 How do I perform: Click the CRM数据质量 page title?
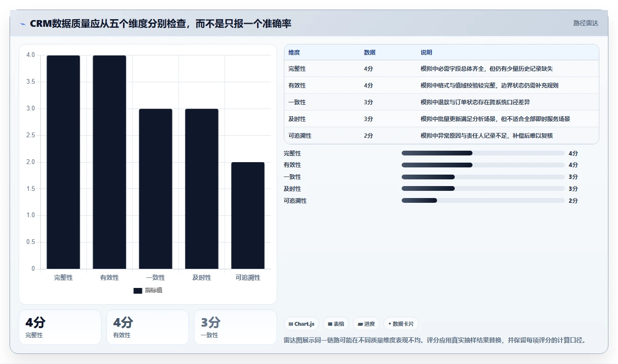pos(160,23)
